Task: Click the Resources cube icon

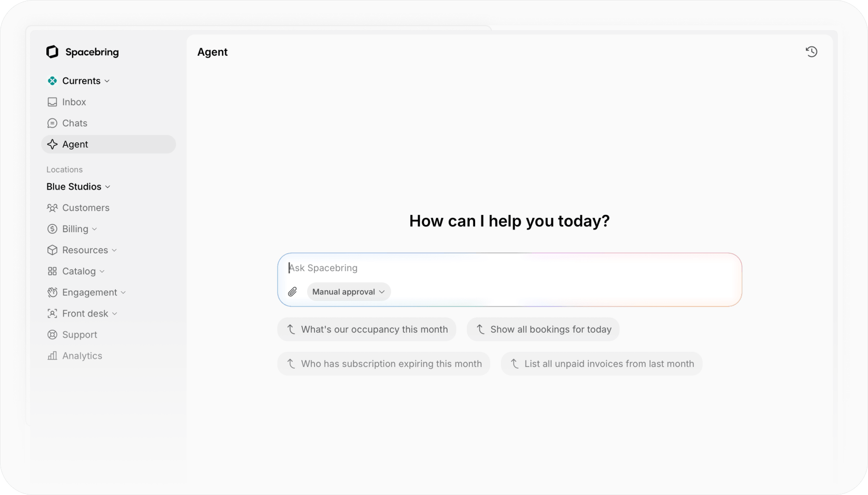Action: coord(52,250)
